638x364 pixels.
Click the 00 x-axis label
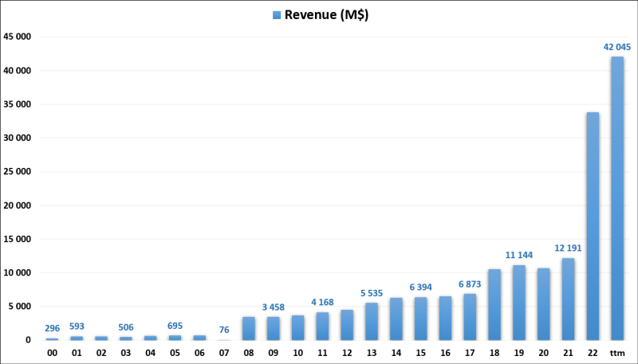[x=53, y=354]
